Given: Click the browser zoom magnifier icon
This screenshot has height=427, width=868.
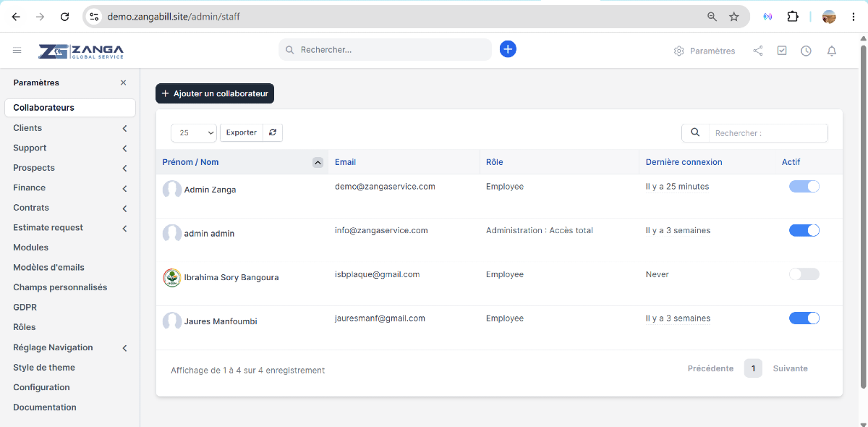Looking at the screenshot, I should coord(712,16).
